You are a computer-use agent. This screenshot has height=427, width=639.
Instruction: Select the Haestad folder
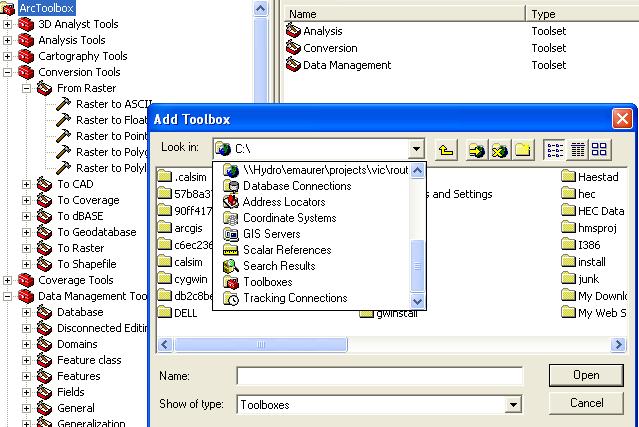point(590,176)
